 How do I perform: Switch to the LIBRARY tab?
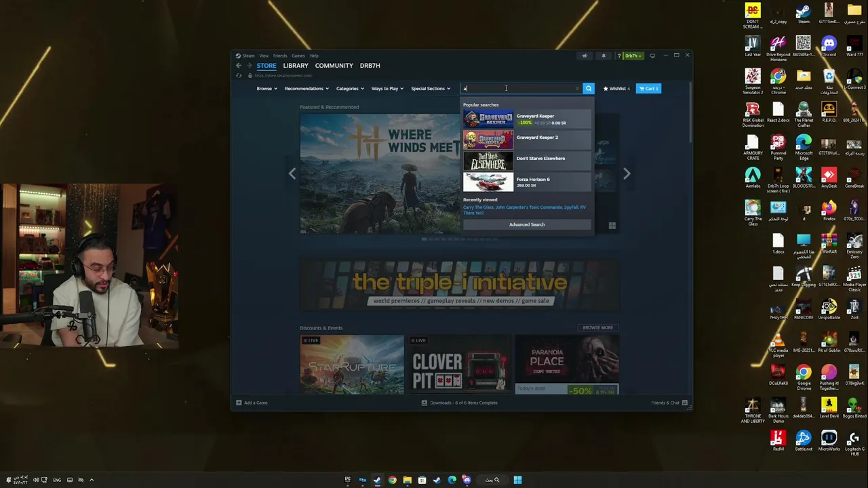[296, 66]
